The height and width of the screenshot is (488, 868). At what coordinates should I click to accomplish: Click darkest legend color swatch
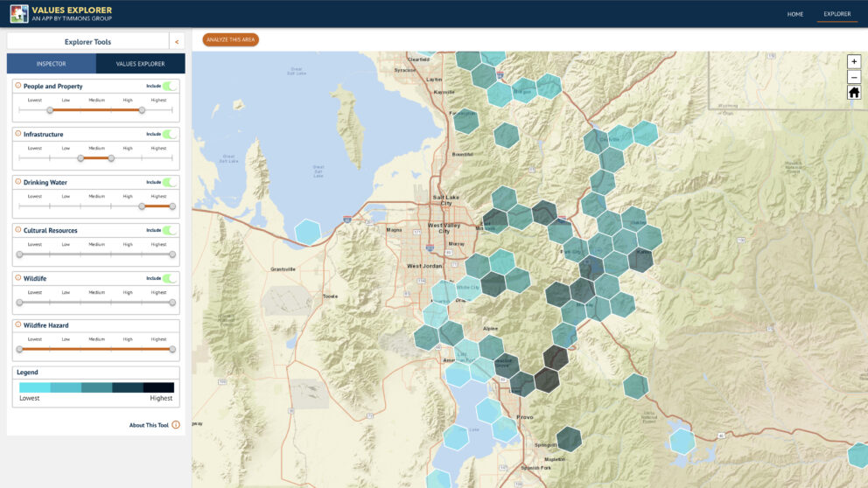(158, 387)
